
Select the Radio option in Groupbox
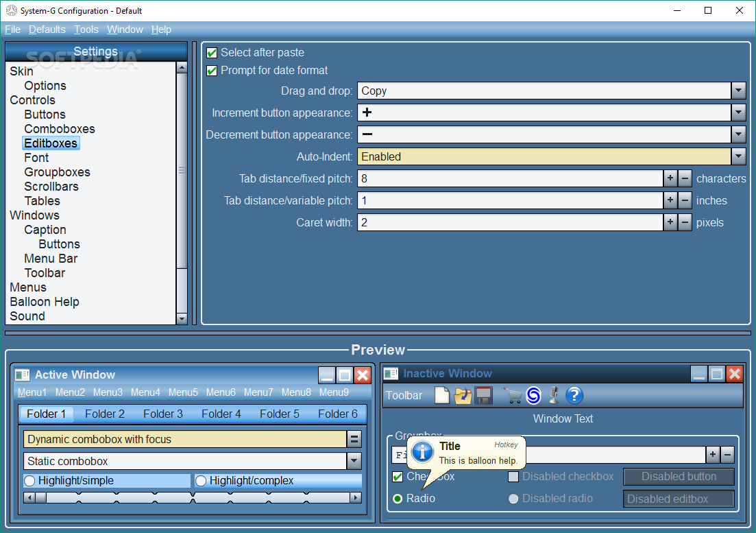pyautogui.click(x=398, y=498)
